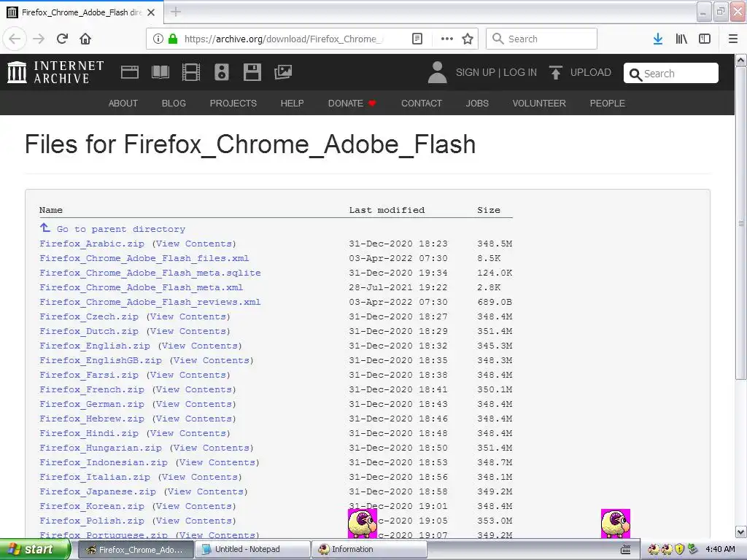
Task: Click the SIGN UP link
Action: pos(476,72)
